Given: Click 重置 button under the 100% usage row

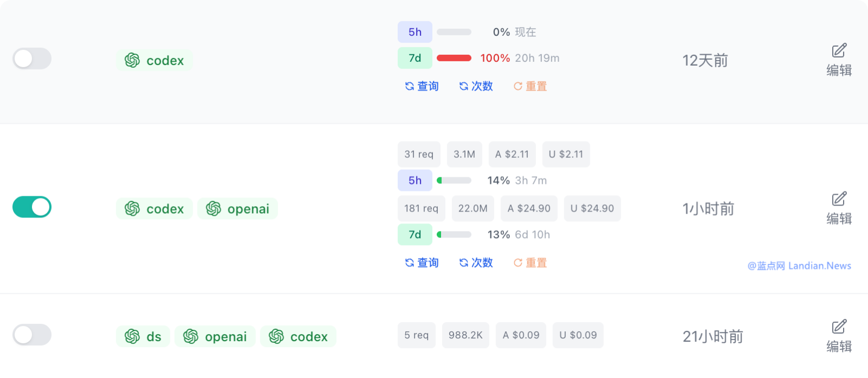Looking at the screenshot, I should 530,86.
